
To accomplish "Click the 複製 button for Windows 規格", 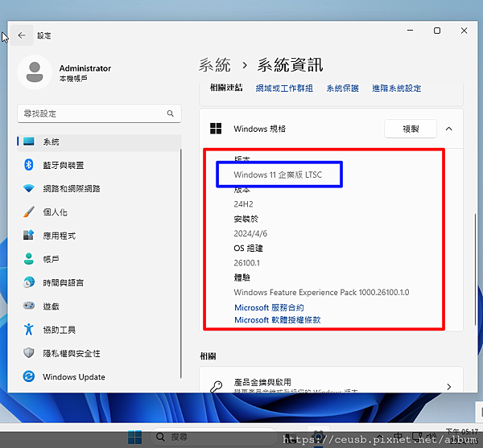I will (x=411, y=129).
